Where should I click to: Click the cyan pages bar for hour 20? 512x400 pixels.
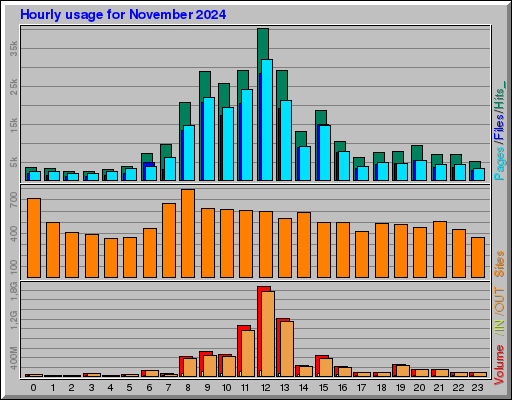[421, 170]
